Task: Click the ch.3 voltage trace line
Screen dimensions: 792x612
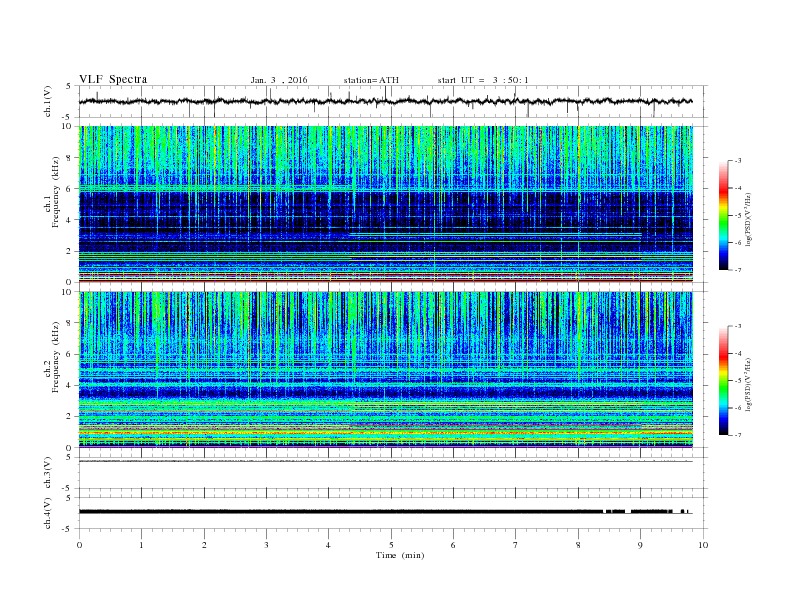Action: [x=385, y=461]
